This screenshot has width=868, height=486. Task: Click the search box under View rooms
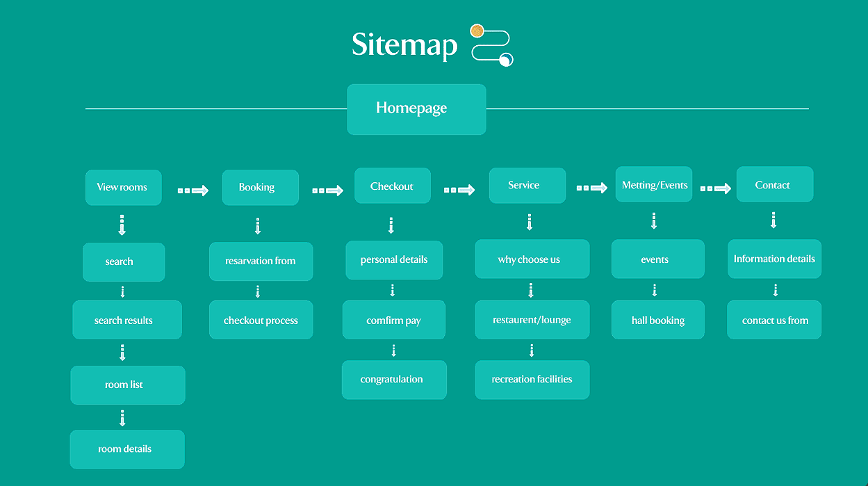(124, 262)
